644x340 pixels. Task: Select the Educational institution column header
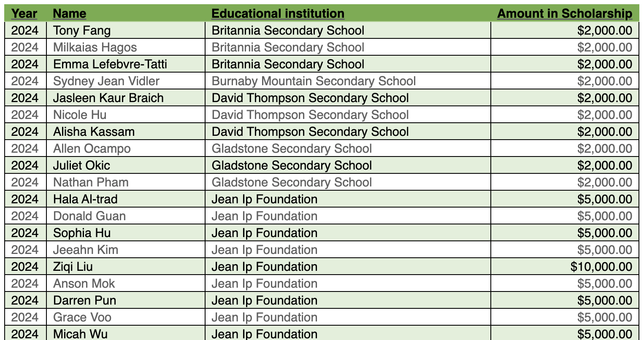pyautogui.click(x=278, y=13)
